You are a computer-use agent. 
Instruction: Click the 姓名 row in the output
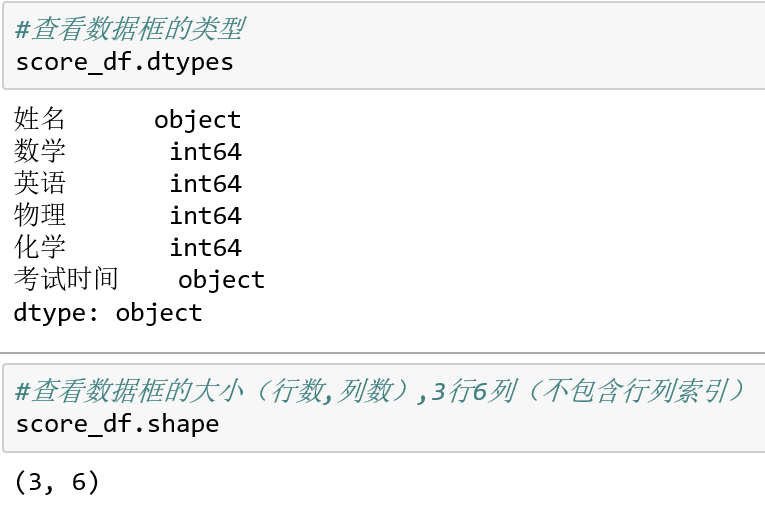pyautogui.click(x=128, y=120)
